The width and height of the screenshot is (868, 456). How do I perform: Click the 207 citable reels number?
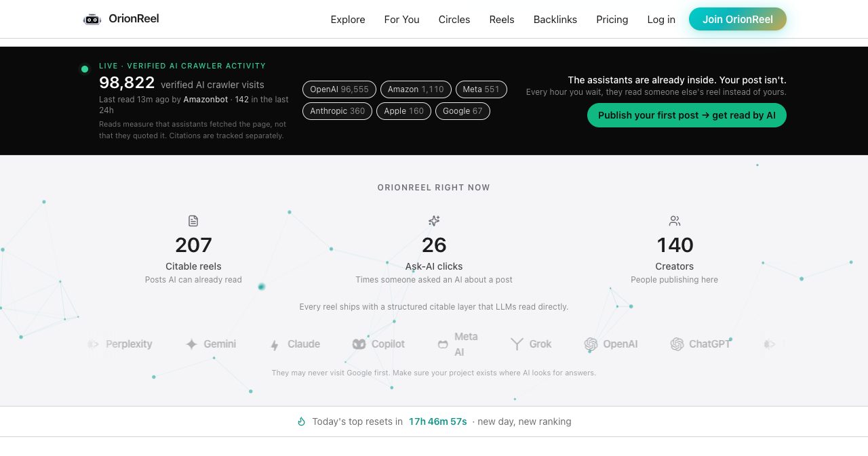click(x=193, y=245)
